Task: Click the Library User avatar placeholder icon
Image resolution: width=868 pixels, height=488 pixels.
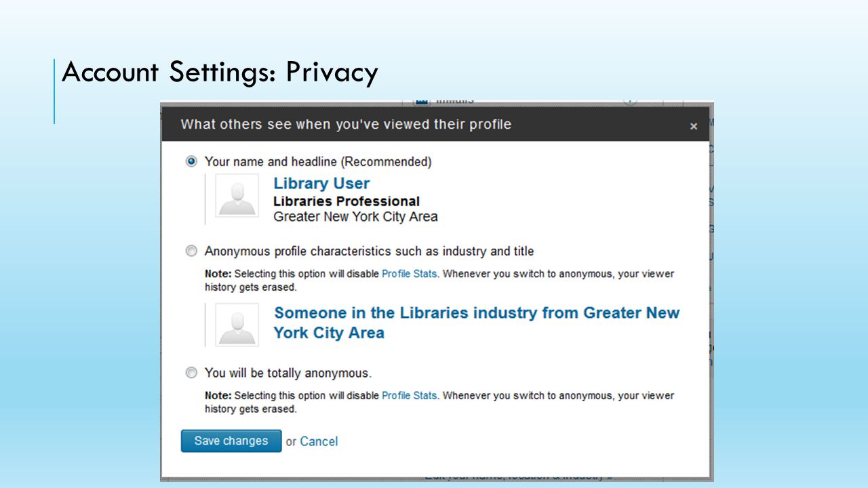Action: click(237, 196)
